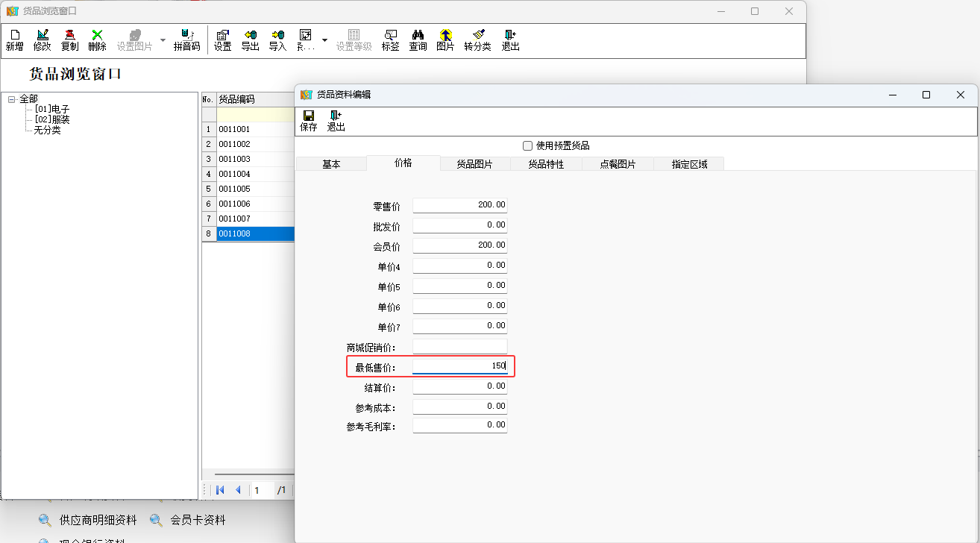
Task: Close the 货品资料编辑 dialog
Action: tap(961, 95)
